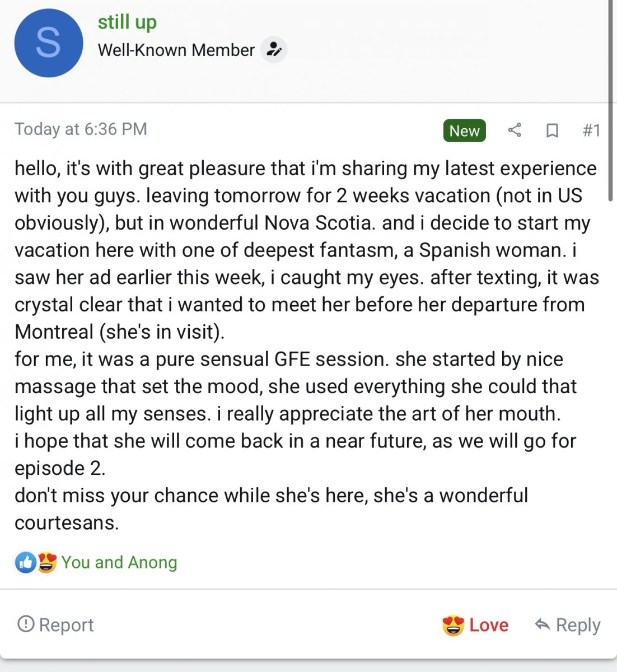Toggle the bookmark icon on post
This screenshot has width=617, height=672.
[x=552, y=130]
